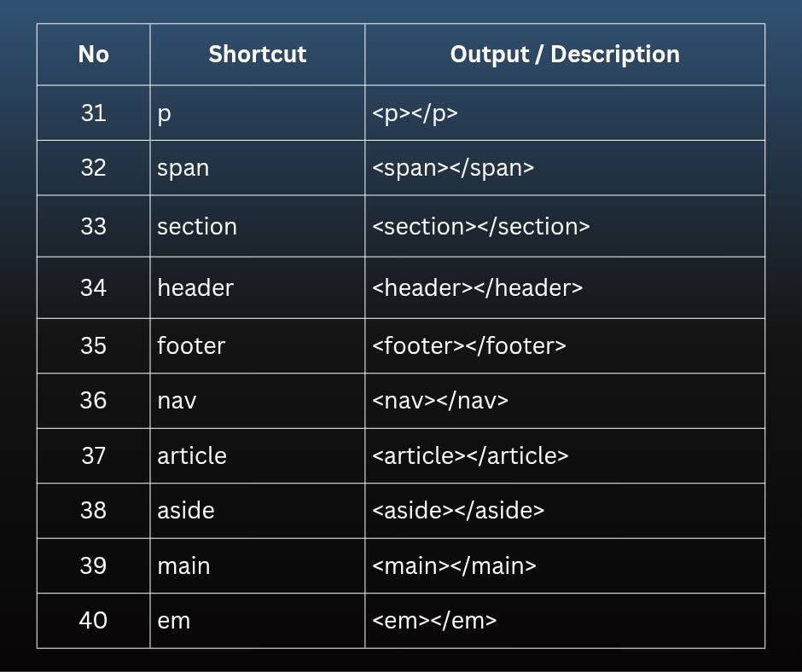Image resolution: width=802 pixels, height=672 pixels.
Task: Click the <em></em> output text
Action: tap(434, 620)
